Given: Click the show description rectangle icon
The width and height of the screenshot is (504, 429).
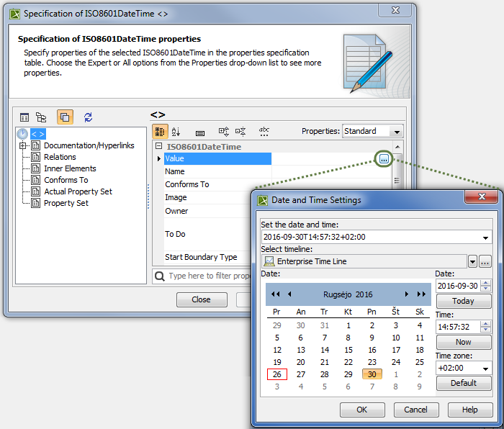Looking at the screenshot, I should coord(200,133).
